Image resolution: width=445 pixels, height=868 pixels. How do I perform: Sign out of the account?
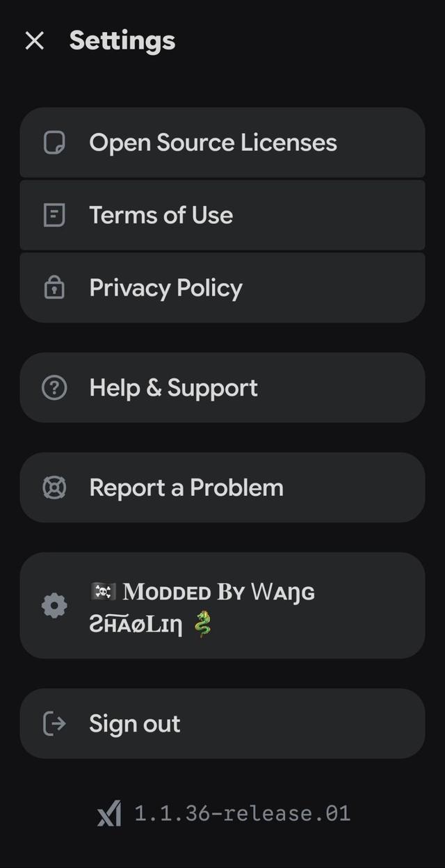134,723
